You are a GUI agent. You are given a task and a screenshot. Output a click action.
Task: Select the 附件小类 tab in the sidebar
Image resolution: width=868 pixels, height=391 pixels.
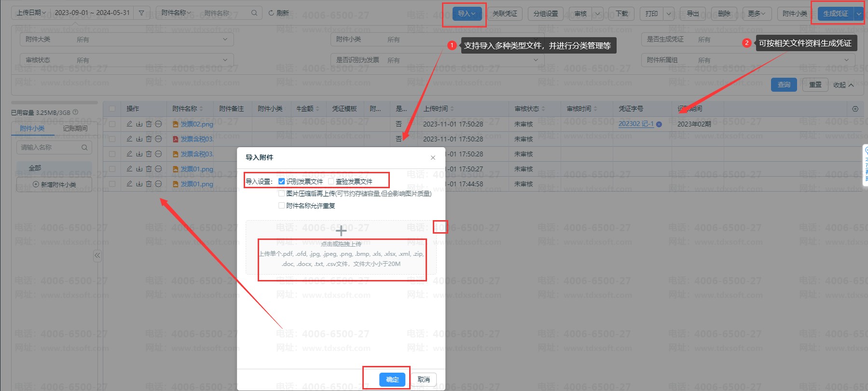[x=32, y=128]
